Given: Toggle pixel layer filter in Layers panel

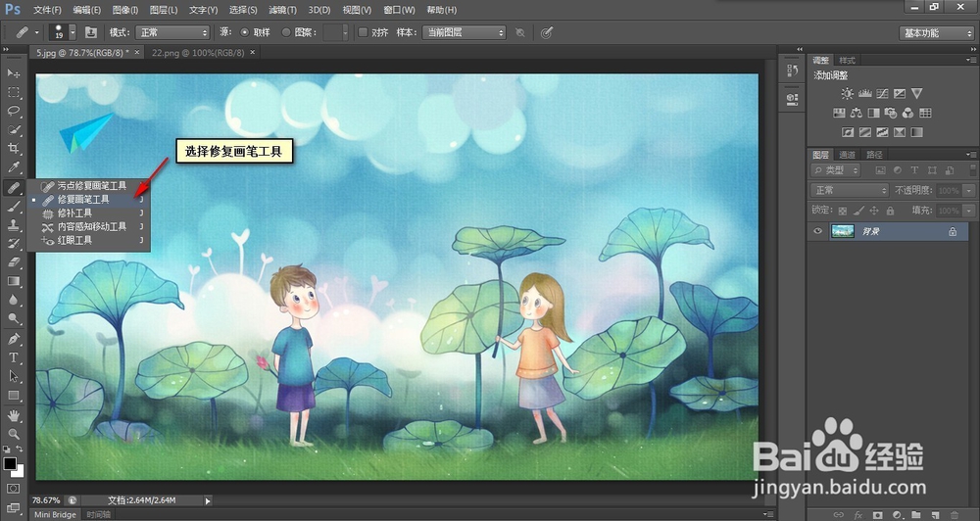Looking at the screenshot, I should click(880, 170).
